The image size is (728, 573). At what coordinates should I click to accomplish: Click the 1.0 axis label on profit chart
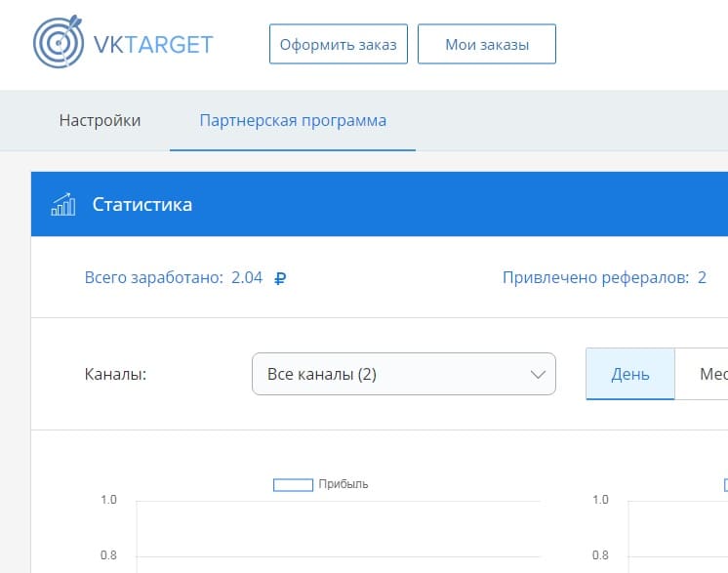coord(108,500)
